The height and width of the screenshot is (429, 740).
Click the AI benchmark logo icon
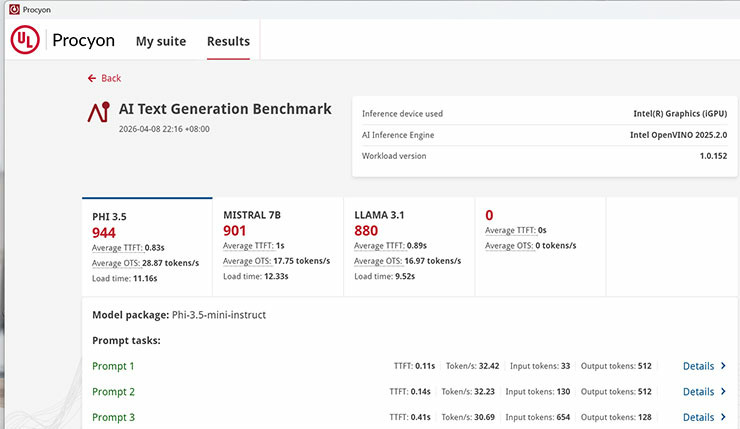pyautogui.click(x=99, y=112)
